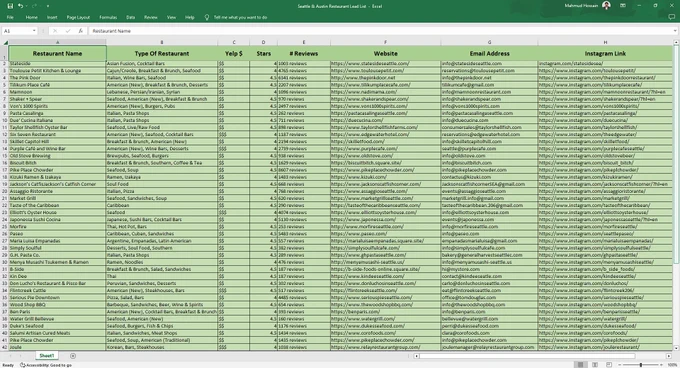Image resolution: width=680 pixels, height=368 pixels.
Task: Open the Page Layout tab
Action: (x=78, y=17)
